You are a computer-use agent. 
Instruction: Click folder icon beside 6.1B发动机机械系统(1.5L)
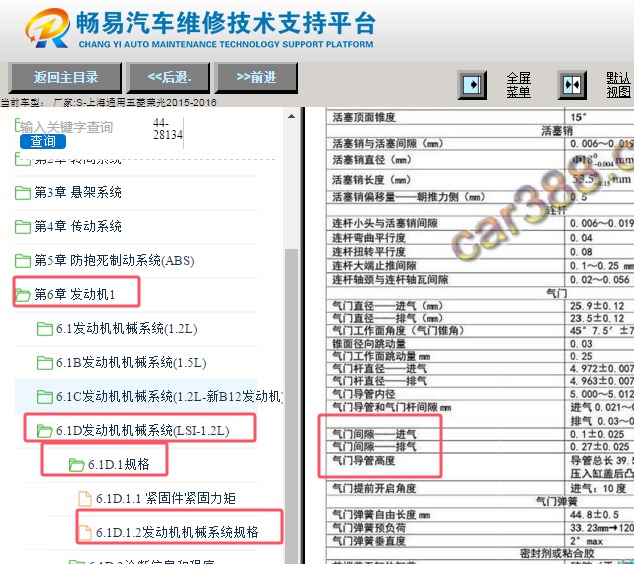pyautogui.click(x=44, y=363)
